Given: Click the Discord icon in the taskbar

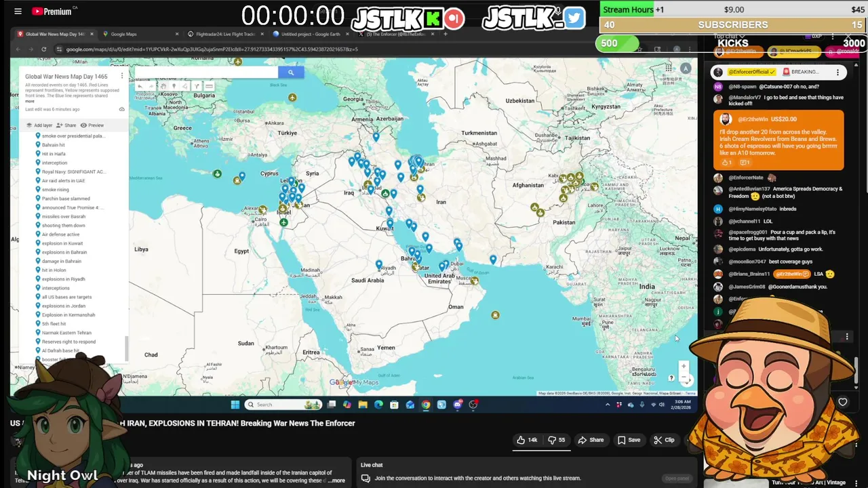Looking at the screenshot, I should coord(458,405).
